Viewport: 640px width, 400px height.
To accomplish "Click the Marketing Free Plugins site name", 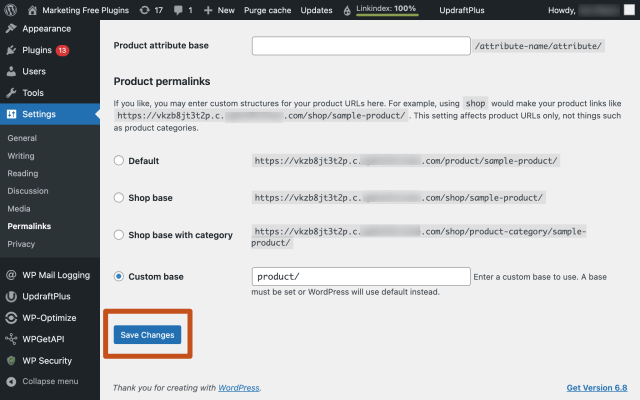I will [85, 10].
